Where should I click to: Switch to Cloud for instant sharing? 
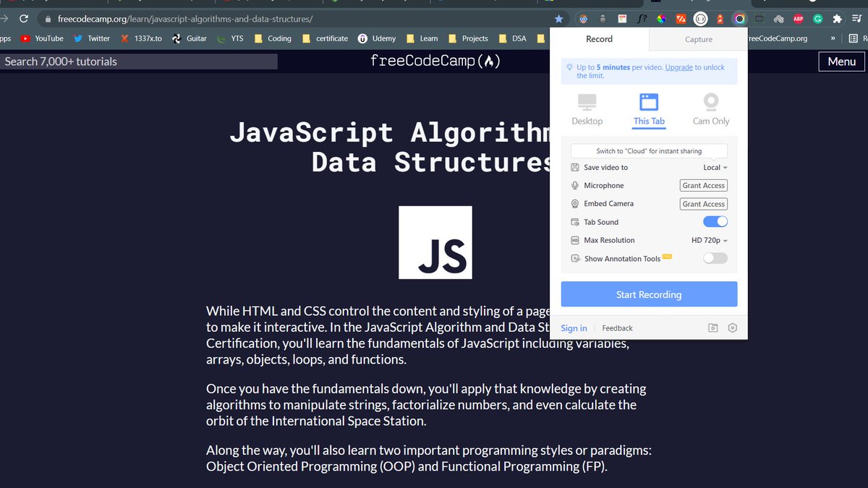pos(649,151)
